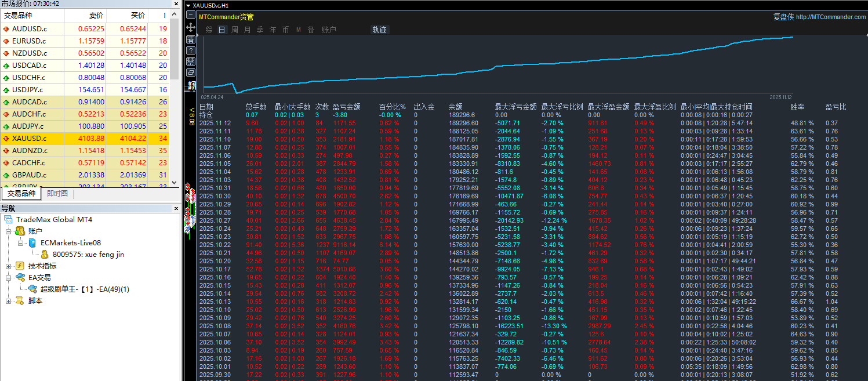Expand the 脚本 scripts tree node
The width and height of the screenshot is (868, 381).
click(x=9, y=300)
